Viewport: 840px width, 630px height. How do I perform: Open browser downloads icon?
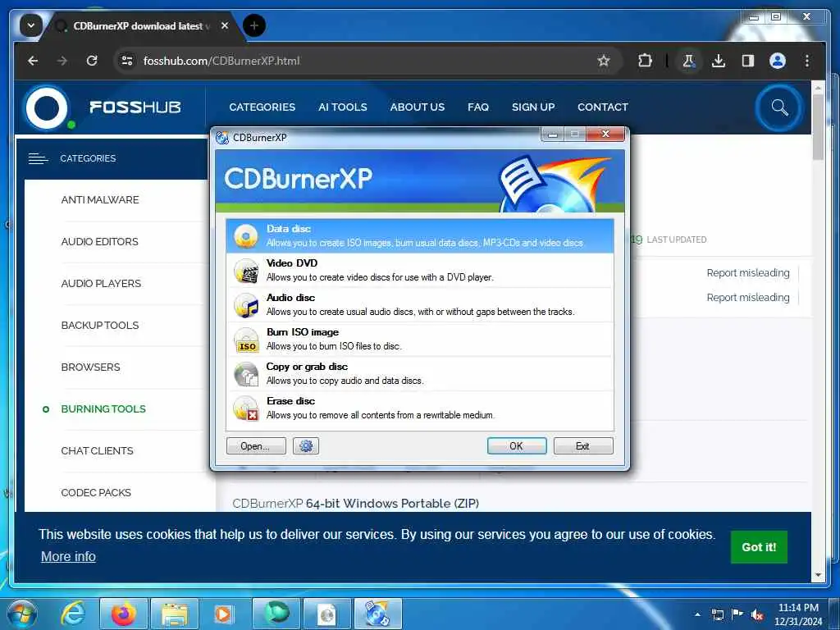pyautogui.click(x=719, y=61)
